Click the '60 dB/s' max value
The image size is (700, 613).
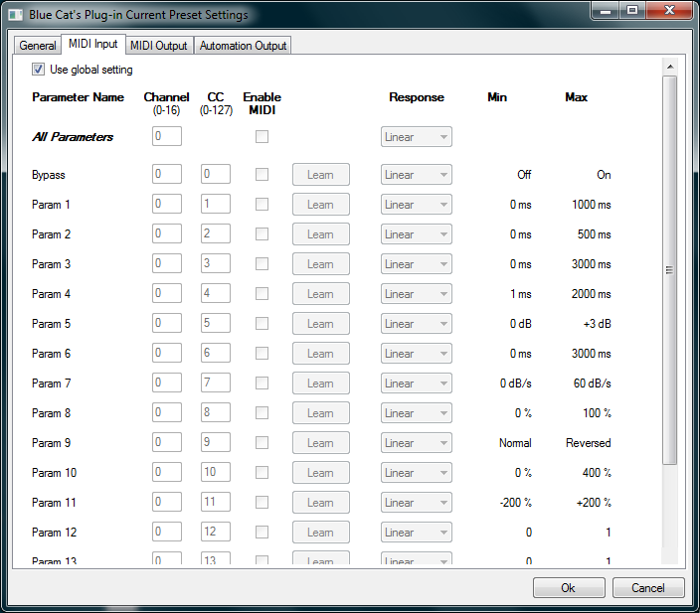[x=593, y=383]
